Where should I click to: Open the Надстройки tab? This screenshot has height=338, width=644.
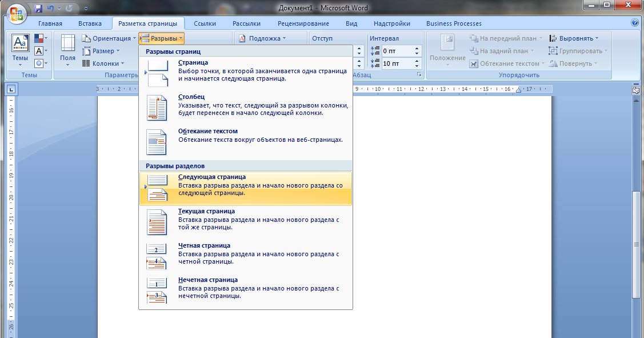(392, 23)
